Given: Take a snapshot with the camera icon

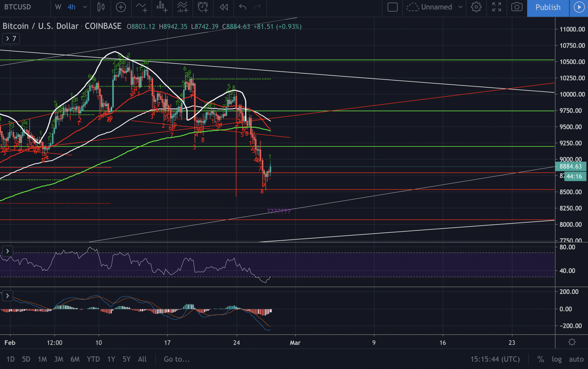Looking at the screenshot, I should click(x=517, y=7).
